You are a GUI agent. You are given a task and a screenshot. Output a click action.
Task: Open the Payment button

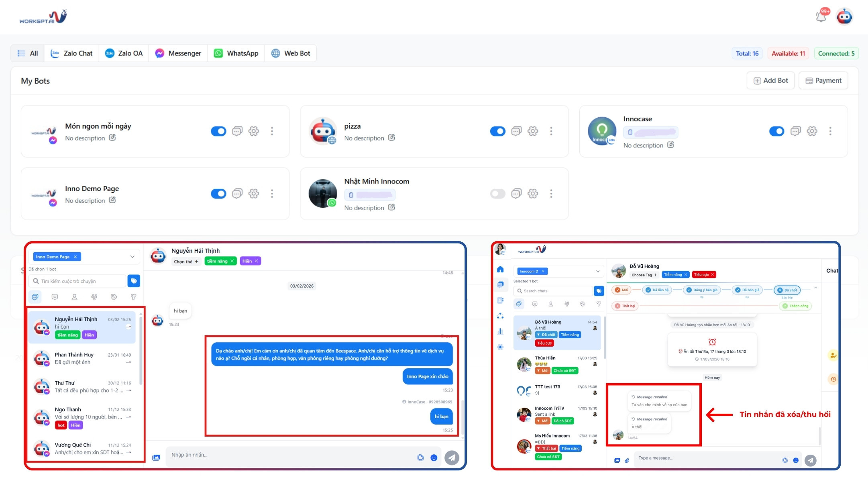point(823,80)
